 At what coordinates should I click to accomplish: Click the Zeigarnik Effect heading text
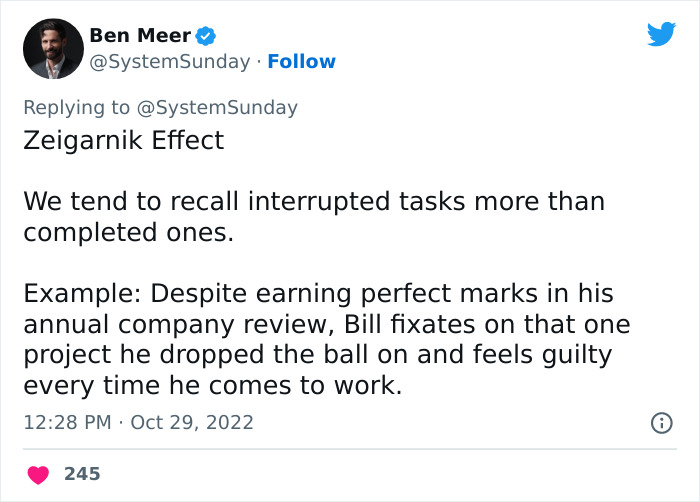(x=124, y=140)
